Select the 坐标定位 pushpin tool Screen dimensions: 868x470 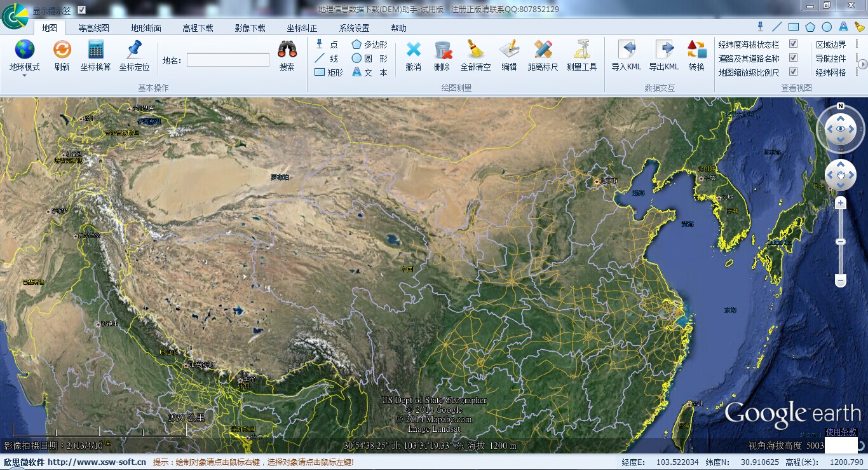click(x=134, y=50)
